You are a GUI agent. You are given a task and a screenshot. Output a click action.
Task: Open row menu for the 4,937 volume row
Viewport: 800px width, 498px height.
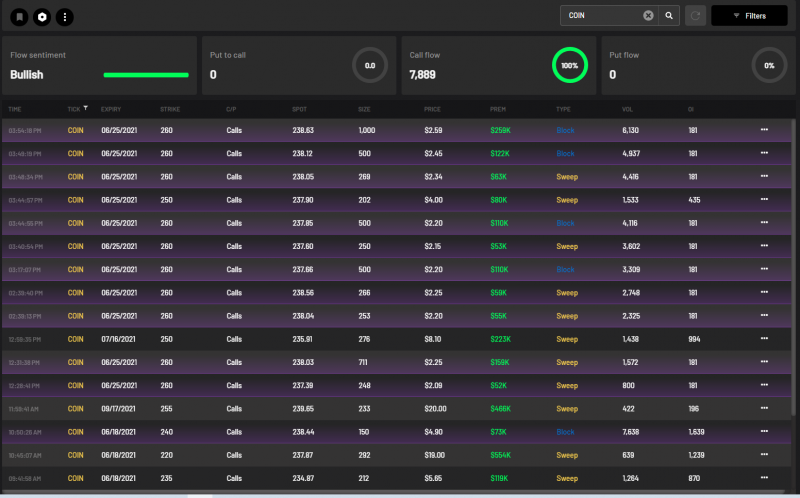pyautogui.click(x=764, y=153)
